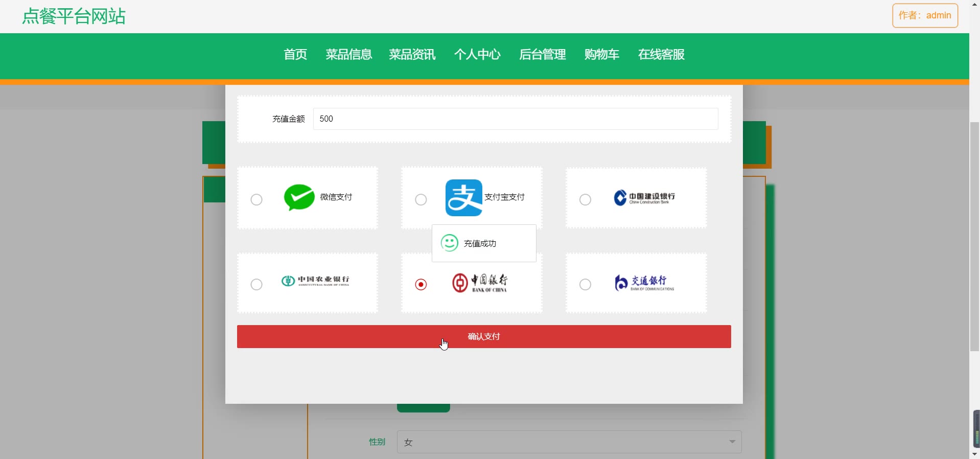This screenshot has width=980, height=459.
Task: Choose the 中国建设银行 radio option
Action: 586,199
